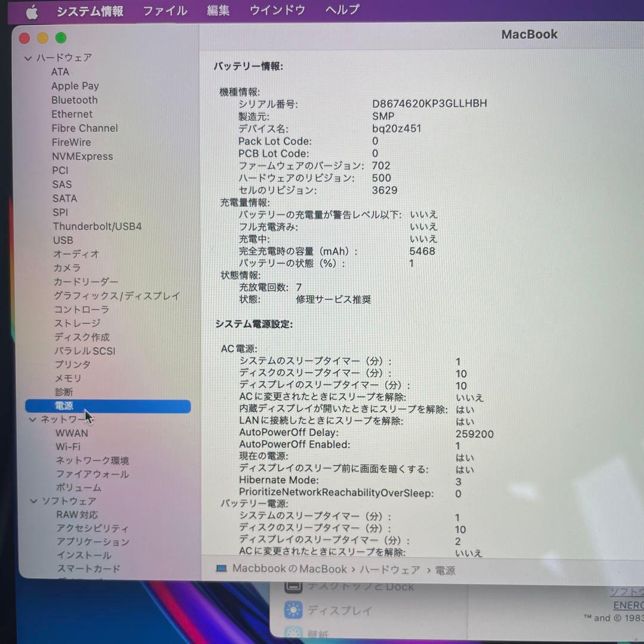Image resolution: width=644 pixels, height=644 pixels.
Task: Select Bluetooth in the hardware sidebar
Action: pos(75,100)
